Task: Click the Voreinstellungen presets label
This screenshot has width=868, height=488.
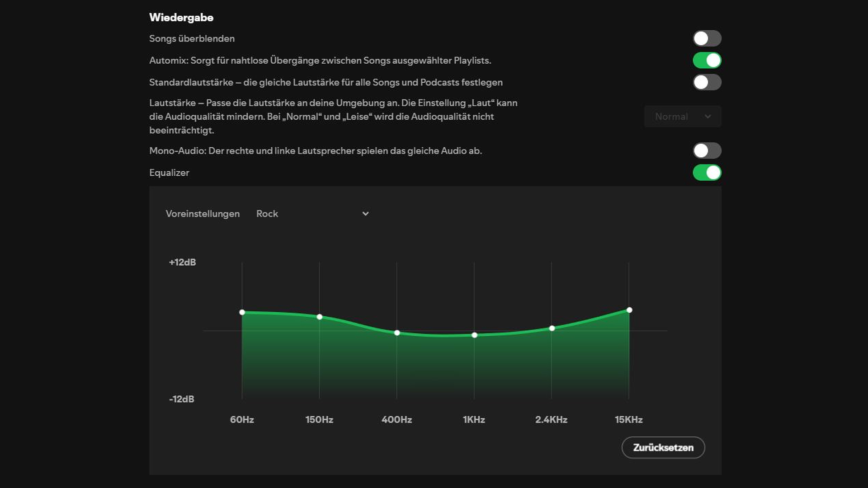Action: coord(203,214)
